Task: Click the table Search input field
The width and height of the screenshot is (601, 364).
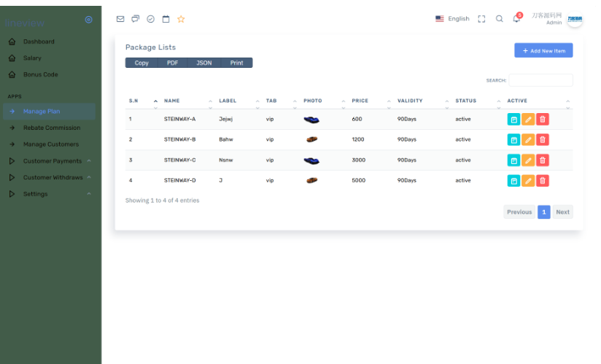Action: (x=540, y=80)
